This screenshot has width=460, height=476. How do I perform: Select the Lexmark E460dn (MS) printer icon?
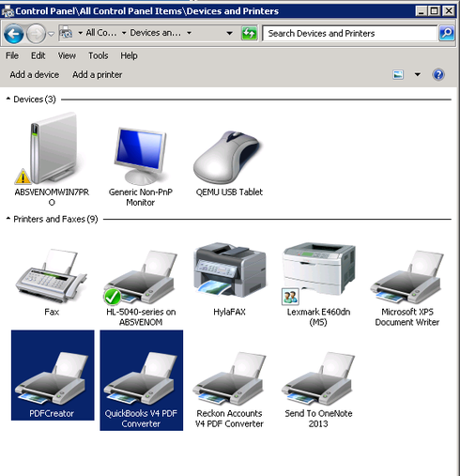click(x=318, y=273)
